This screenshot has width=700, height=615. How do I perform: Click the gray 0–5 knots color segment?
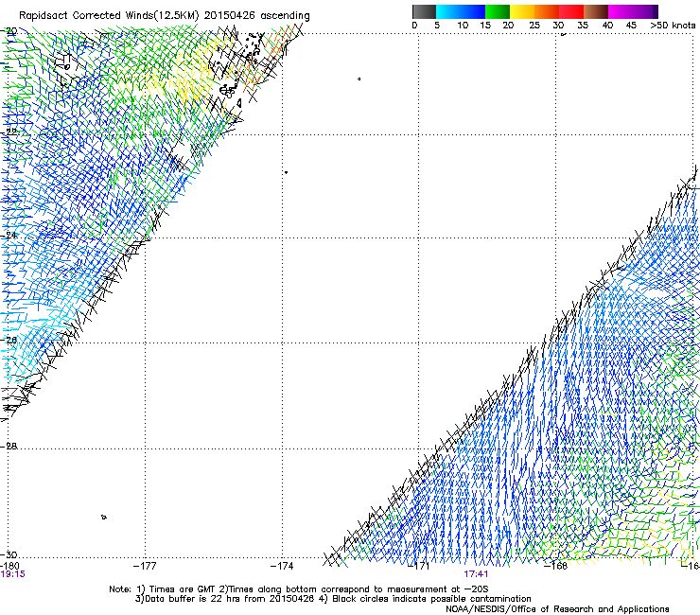(424, 11)
